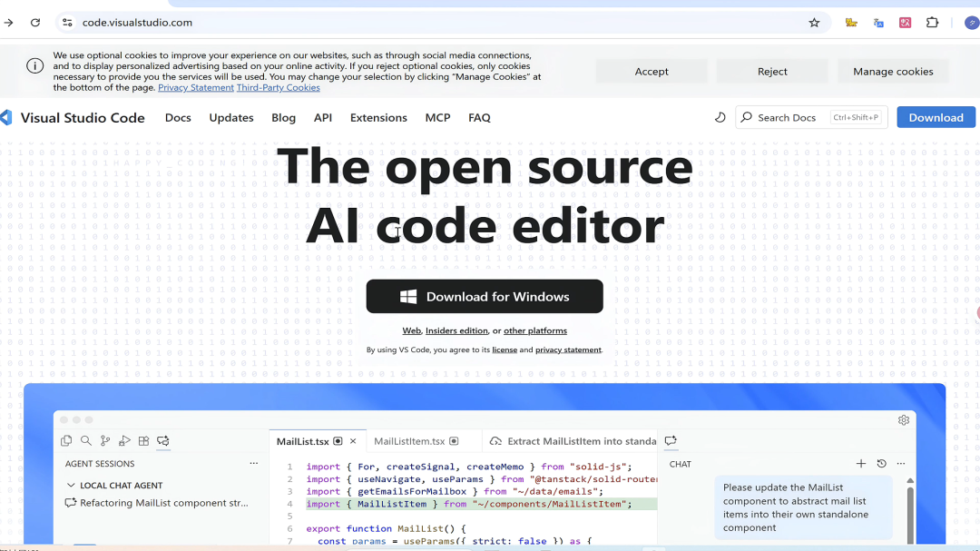Viewport: 980px width, 551px height.
Task: Reload the page with the refresh icon
Action: pyautogui.click(x=35, y=23)
